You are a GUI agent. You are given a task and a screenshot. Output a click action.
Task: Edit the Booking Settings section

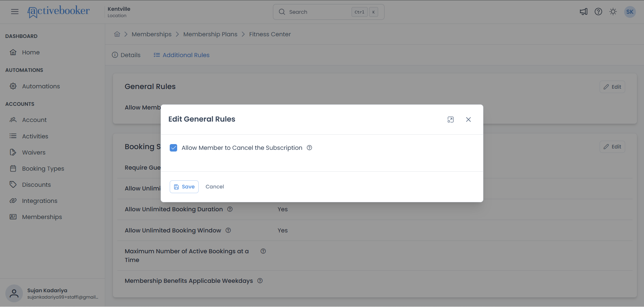pos(612,147)
